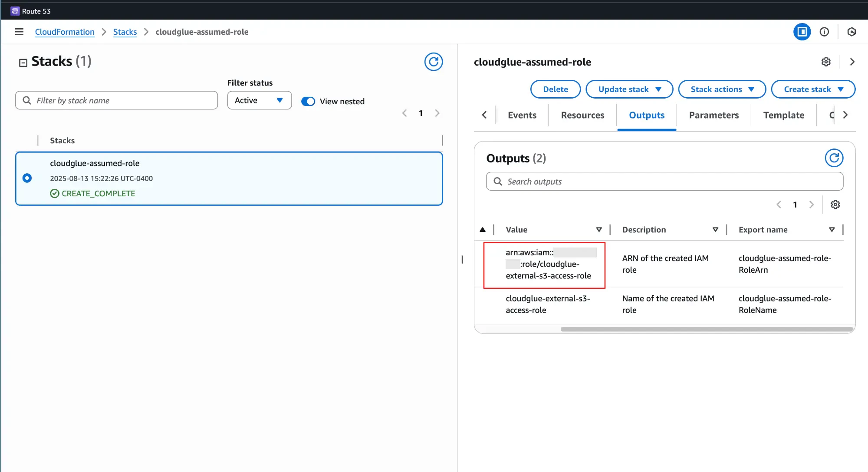Image resolution: width=868 pixels, height=472 pixels.
Task: Toggle the split panel view icon
Action: 802,32
